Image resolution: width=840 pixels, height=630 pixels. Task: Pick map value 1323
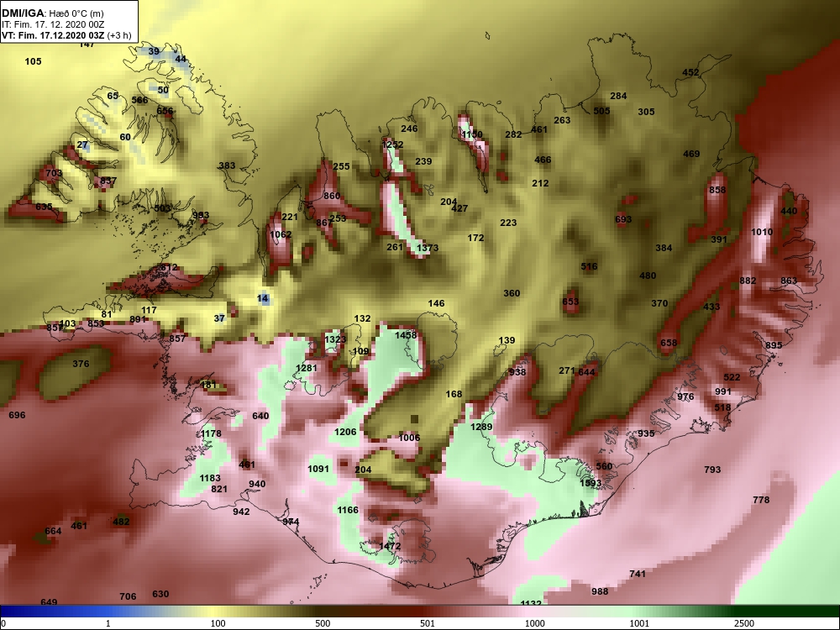[335, 339]
